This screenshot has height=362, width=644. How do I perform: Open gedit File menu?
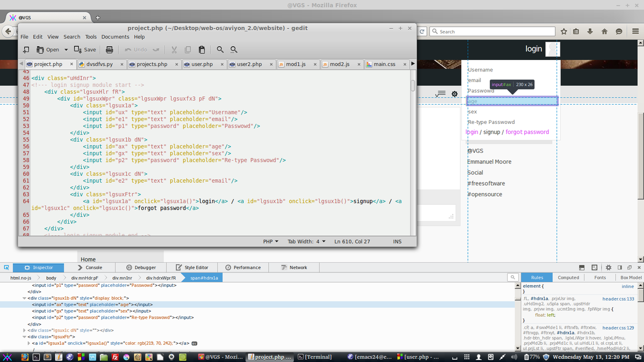point(24,37)
